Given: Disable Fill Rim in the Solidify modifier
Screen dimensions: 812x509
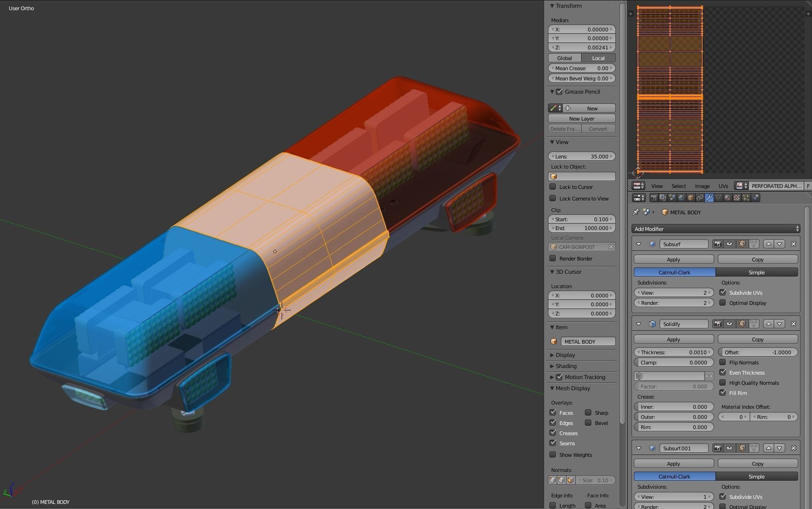Looking at the screenshot, I should click(x=723, y=393).
